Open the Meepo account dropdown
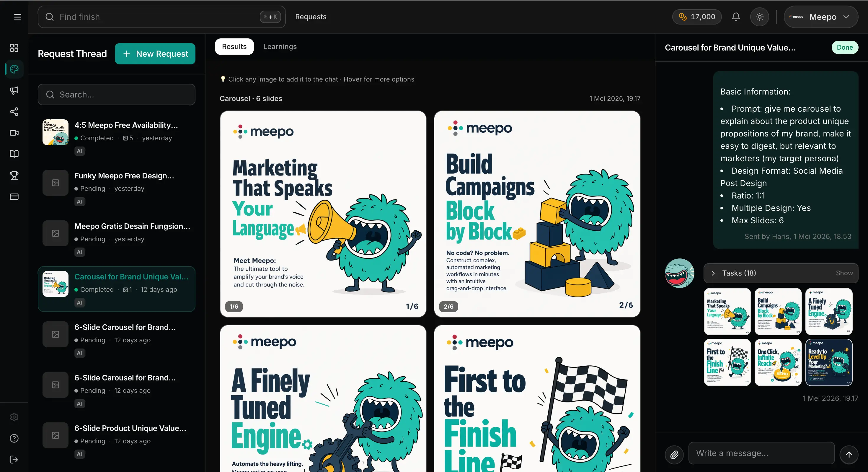This screenshot has height=472, width=868. [821, 17]
